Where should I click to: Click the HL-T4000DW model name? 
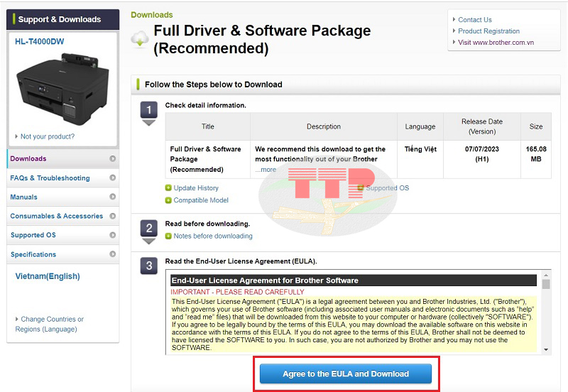click(40, 41)
